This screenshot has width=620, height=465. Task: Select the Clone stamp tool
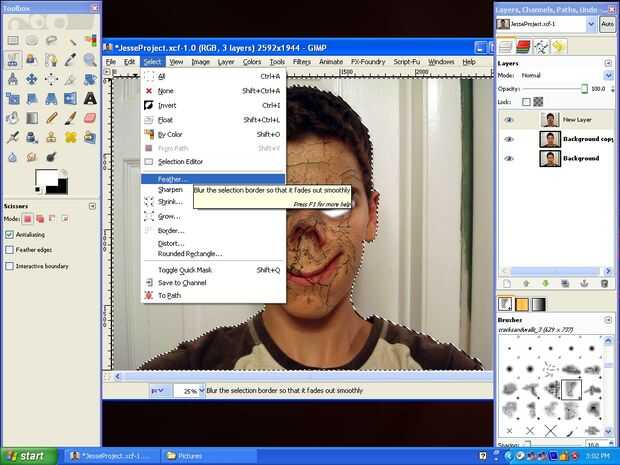[51, 137]
